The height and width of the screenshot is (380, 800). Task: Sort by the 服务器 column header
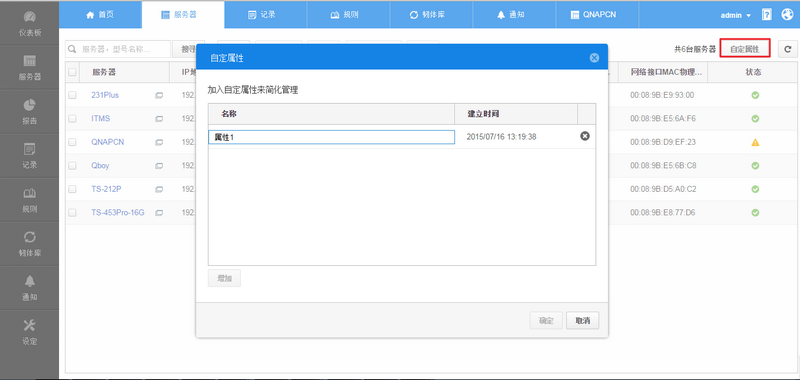point(124,72)
